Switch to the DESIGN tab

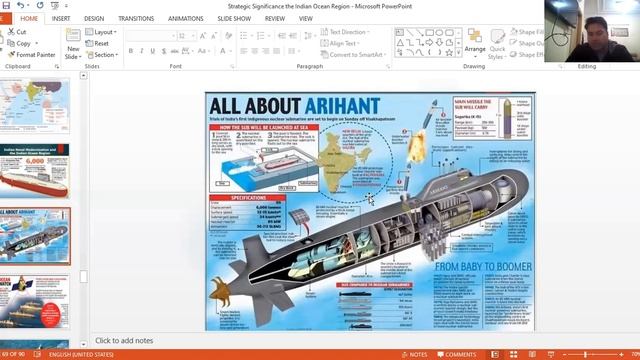coord(94,18)
